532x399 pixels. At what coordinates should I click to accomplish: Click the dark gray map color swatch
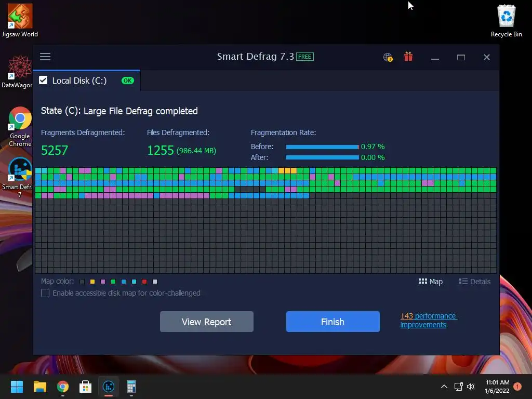click(82, 282)
